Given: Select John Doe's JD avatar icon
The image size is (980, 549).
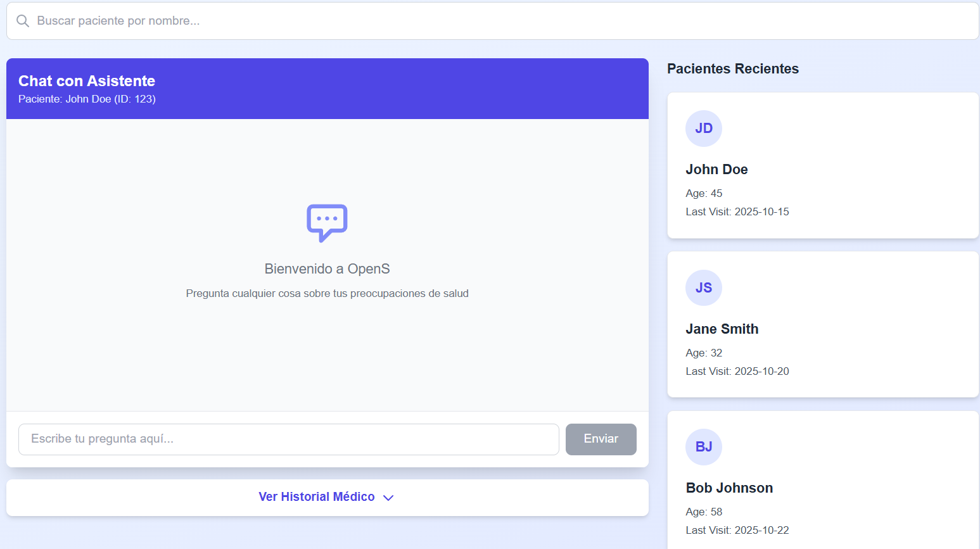Looking at the screenshot, I should (703, 129).
